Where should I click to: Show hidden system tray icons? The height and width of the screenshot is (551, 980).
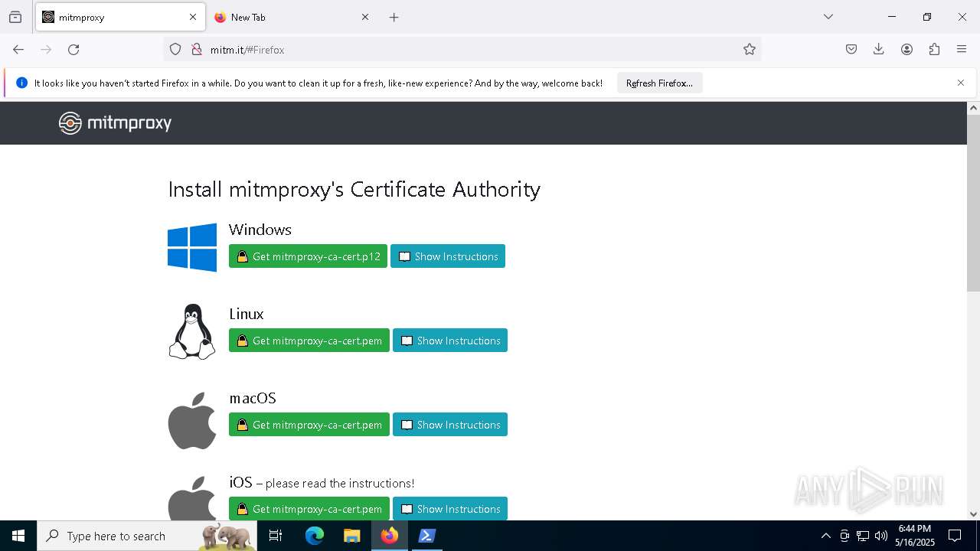point(825,536)
